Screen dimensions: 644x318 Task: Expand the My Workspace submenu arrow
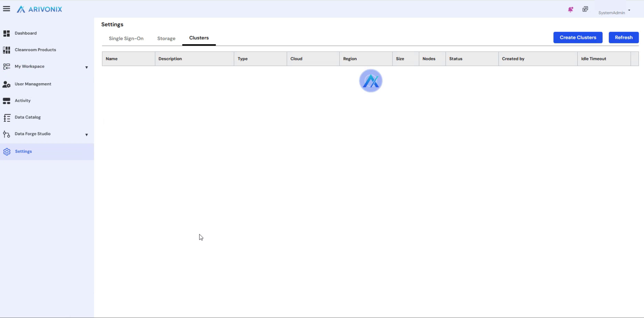(86, 67)
